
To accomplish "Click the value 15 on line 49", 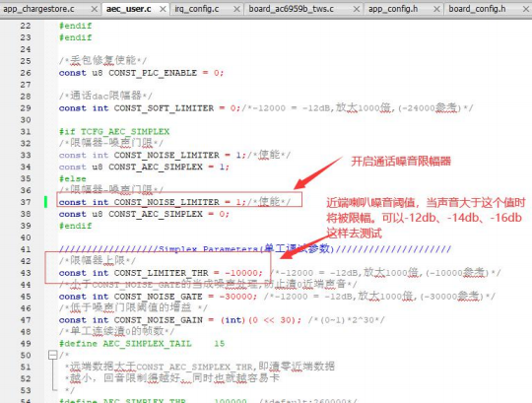I will pos(219,344).
